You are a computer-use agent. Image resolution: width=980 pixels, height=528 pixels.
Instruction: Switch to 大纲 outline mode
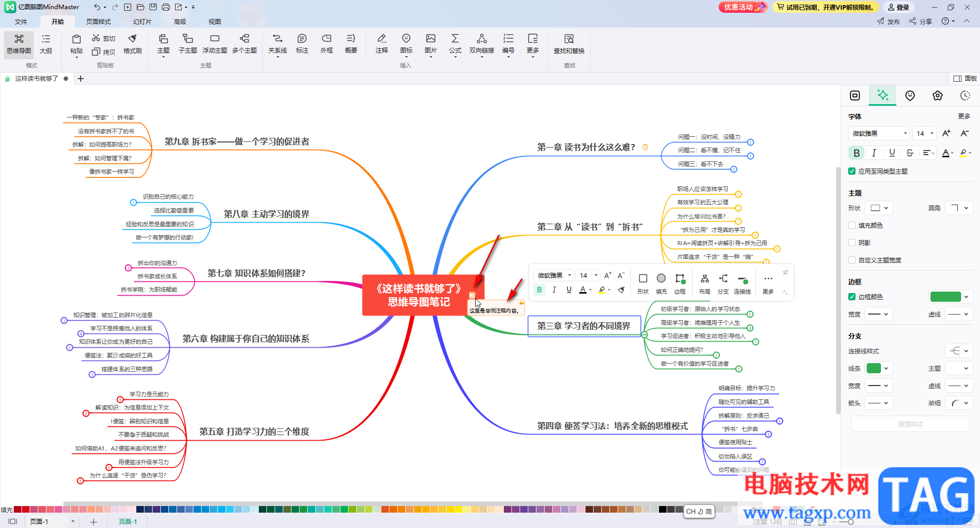[46, 43]
